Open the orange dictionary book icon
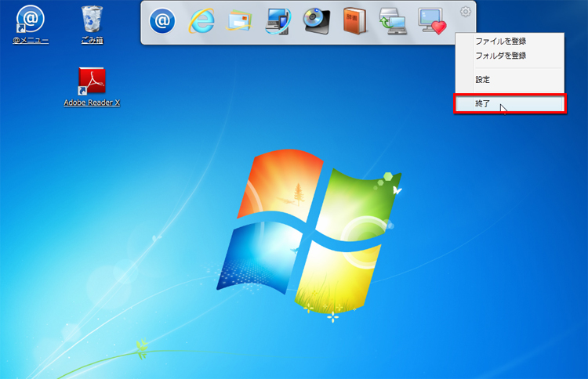Viewport: 588px width, 379px height. point(354,21)
